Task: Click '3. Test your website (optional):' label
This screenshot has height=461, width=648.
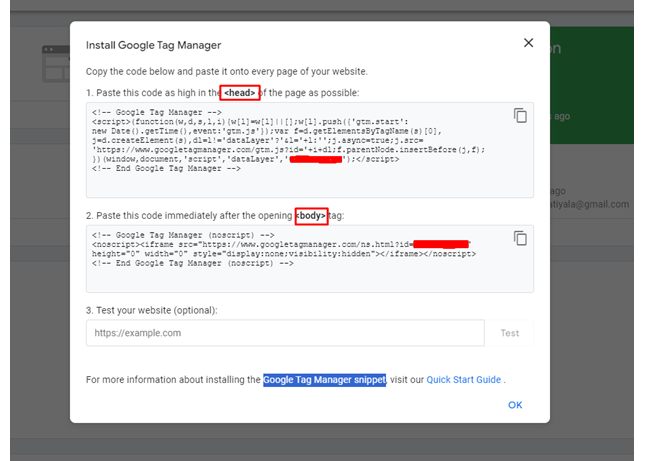Action: click(152, 310)
